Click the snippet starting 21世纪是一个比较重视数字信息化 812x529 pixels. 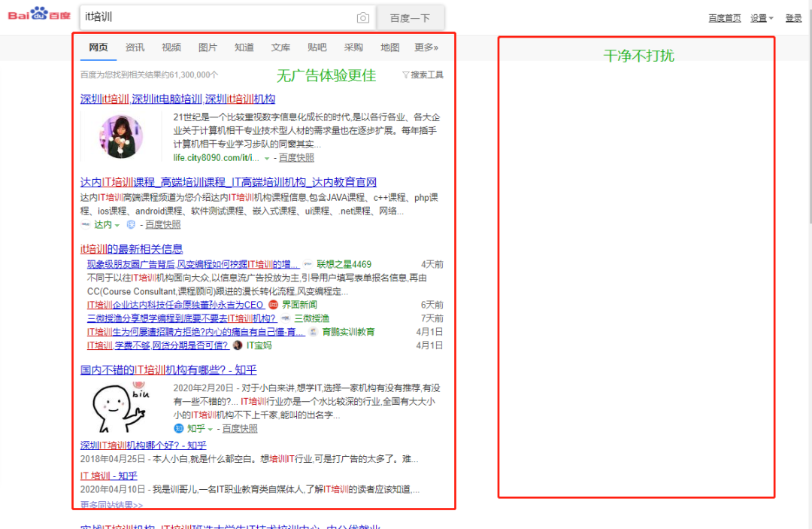pos(307,131)
